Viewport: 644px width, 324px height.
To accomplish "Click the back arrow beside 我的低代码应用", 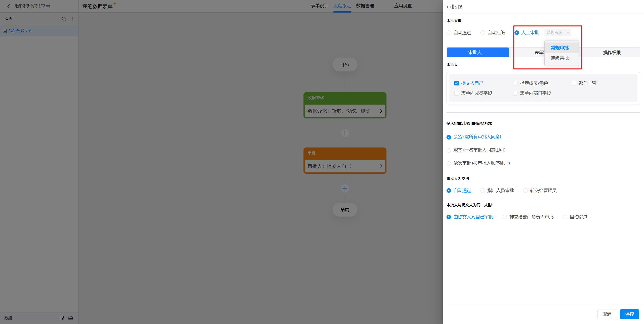I will point(9,6).
